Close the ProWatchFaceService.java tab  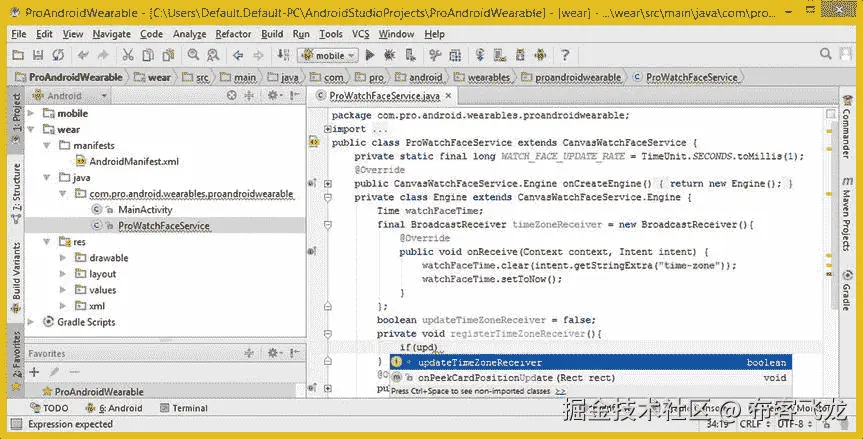(x=448, y=96)
